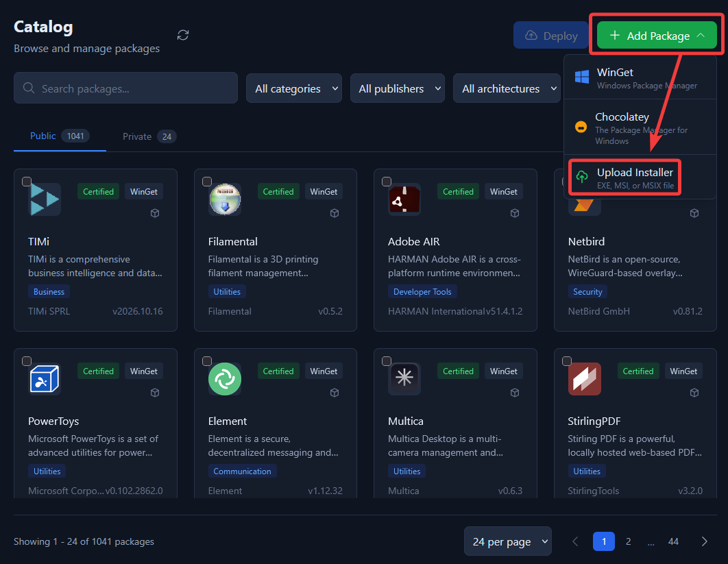Click the Chocolatey logo icon

581,127
